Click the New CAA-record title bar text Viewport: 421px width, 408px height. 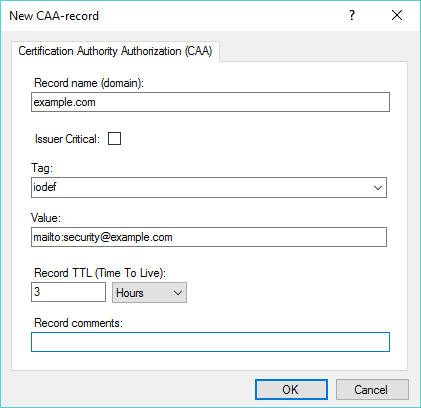[x=54, y=16]
